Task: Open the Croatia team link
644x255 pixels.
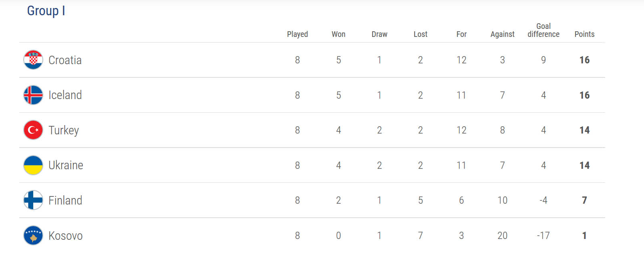Action: [65, 60]
